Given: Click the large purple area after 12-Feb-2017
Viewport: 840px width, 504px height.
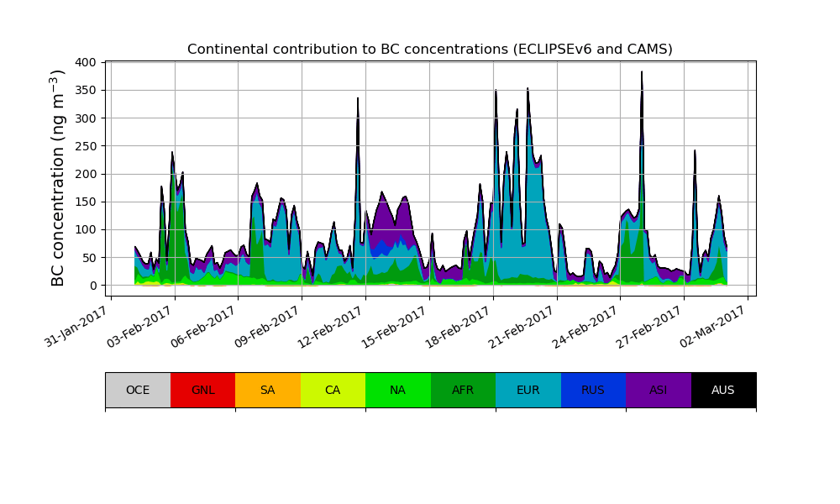Looking at the screenshot, I should (x=387, y=218).
